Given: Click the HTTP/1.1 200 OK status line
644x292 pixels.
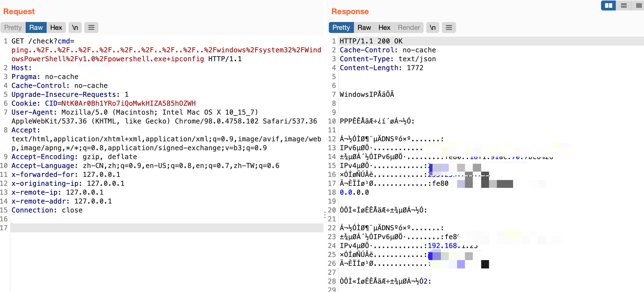Looking at the screenshot, I should 371,41.
